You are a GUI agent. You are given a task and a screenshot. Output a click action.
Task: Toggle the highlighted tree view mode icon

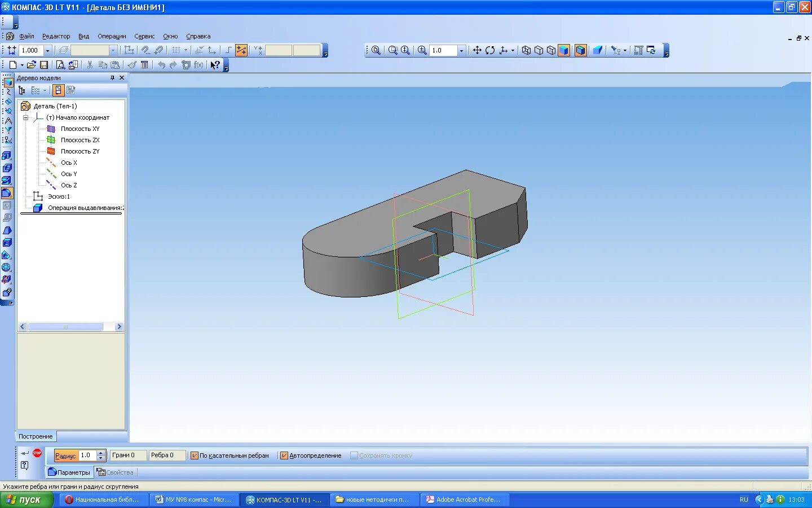pyautogui.click(x=58, y=90)
